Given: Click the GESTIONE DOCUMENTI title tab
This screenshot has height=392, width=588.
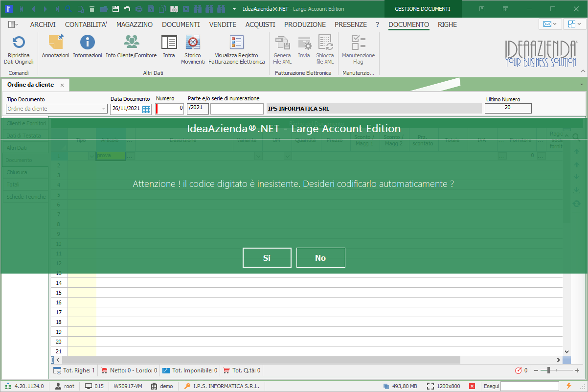Looking at the screenshot, I should [423, 9].
